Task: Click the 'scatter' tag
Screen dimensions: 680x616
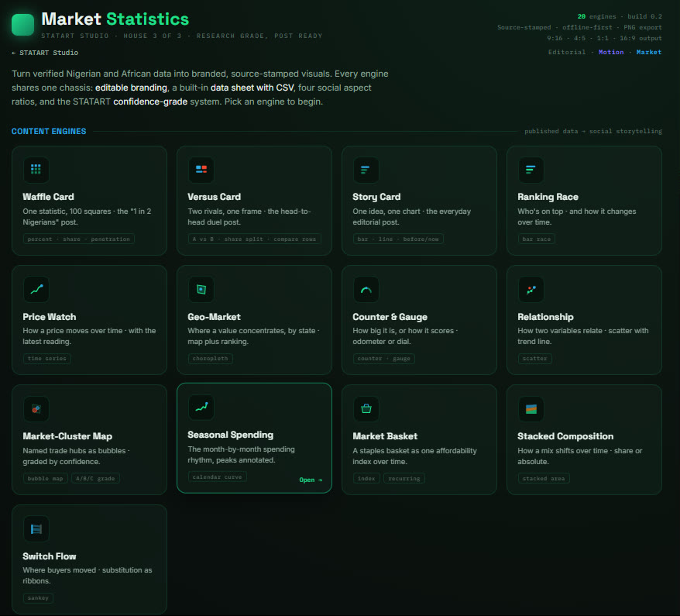Action: coord(534,358)
